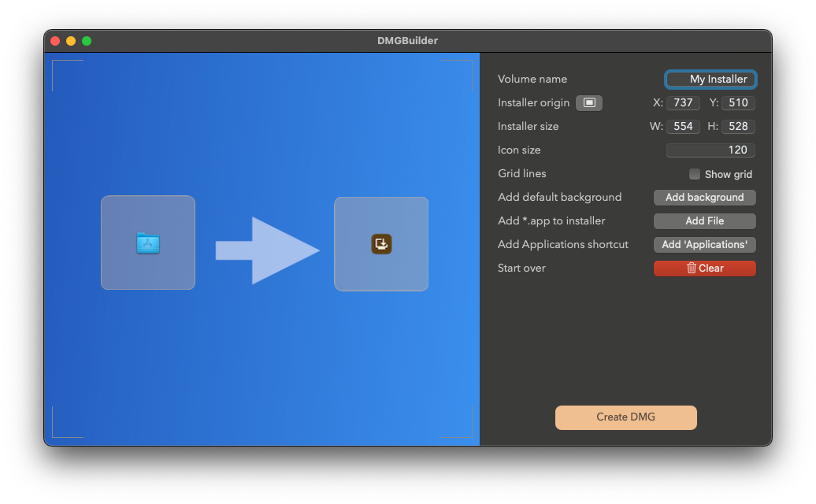Edit the Icon size field showing 120
The width and height of the screenshot is (816, 504).
pyautogui.click(x=710, y=150)
